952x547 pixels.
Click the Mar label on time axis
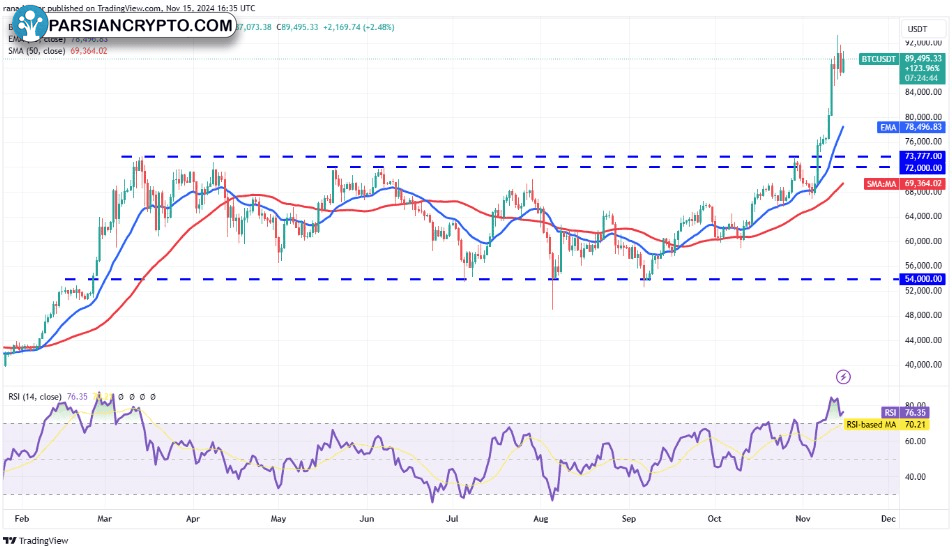tap(104, 518)
